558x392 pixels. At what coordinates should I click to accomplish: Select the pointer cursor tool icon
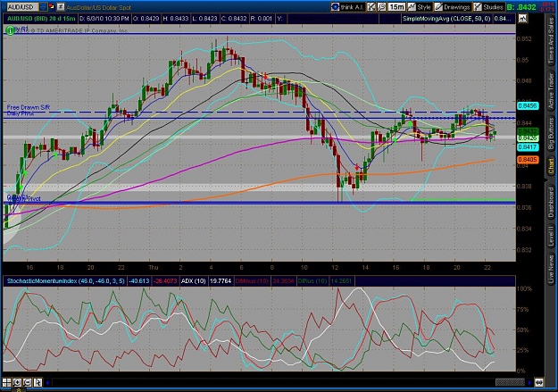pos(37,382)
